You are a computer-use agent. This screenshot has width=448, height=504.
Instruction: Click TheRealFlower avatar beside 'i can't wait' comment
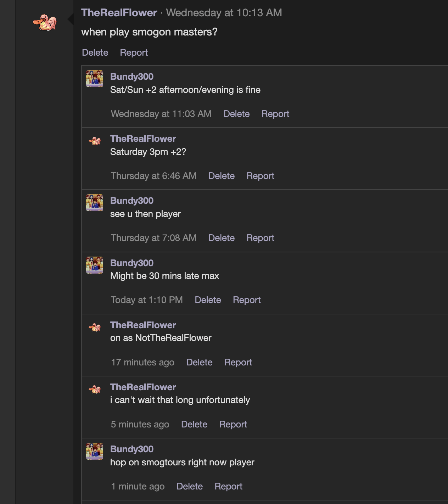click(95, 389)
